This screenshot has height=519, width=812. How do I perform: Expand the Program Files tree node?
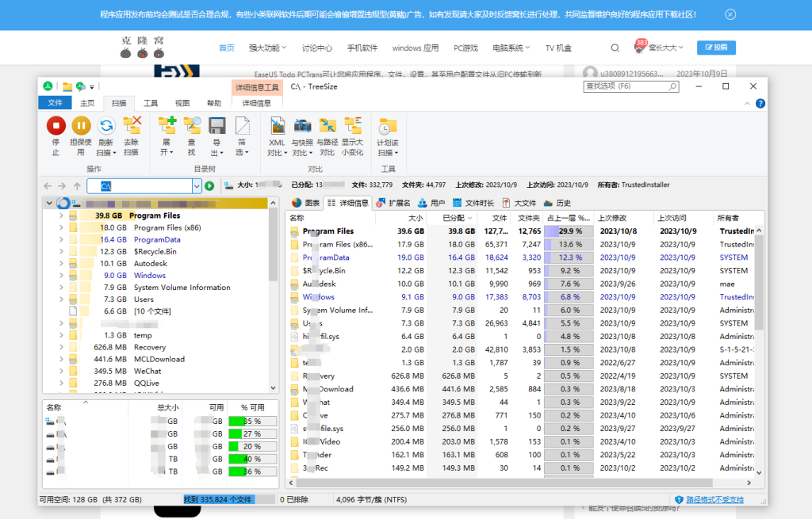61,216
